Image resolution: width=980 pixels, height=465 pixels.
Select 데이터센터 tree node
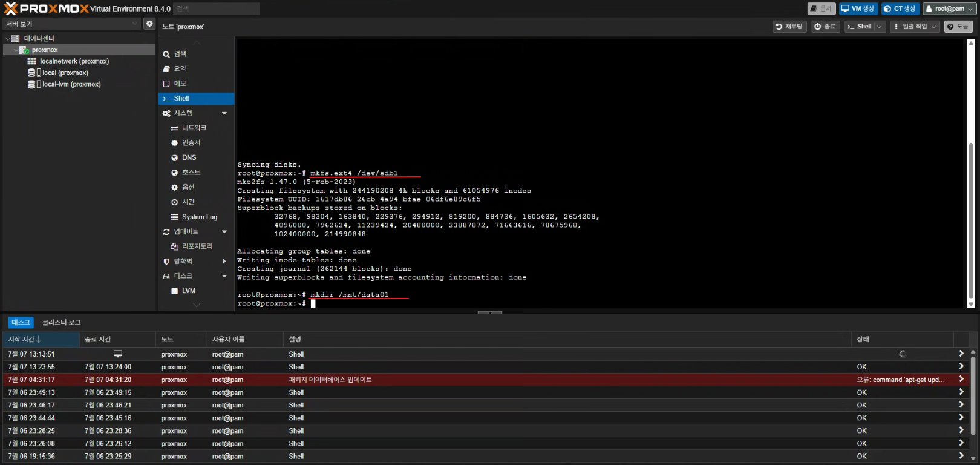(79, 38)
